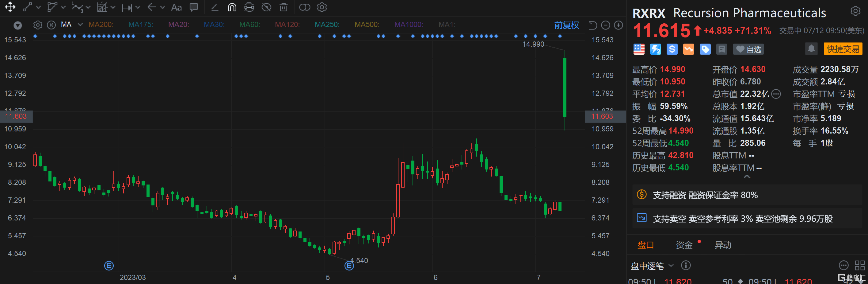Open quote panel settings gear
Image resolution: width=868 pixels, height=284 pixels.
855,11
